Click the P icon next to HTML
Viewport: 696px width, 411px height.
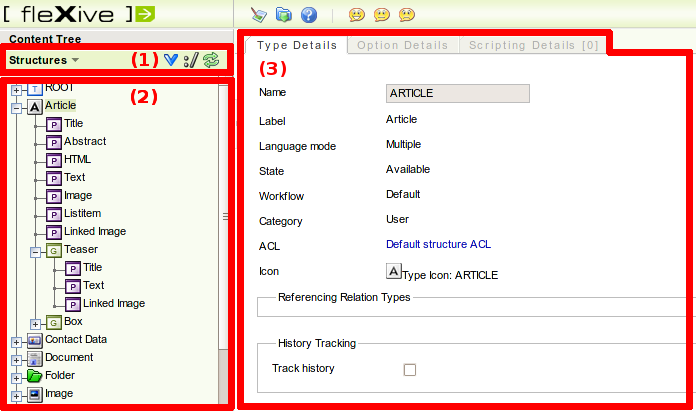(x=54, y=161)
